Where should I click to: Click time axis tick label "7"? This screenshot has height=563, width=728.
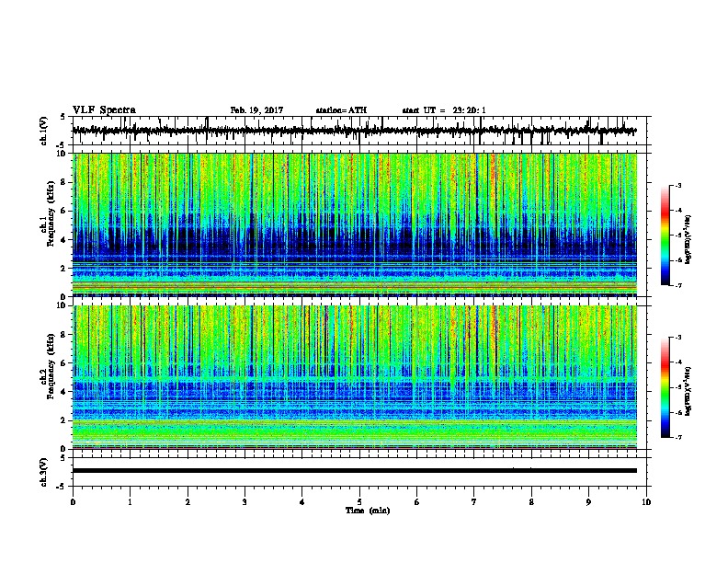pos(474,502)
